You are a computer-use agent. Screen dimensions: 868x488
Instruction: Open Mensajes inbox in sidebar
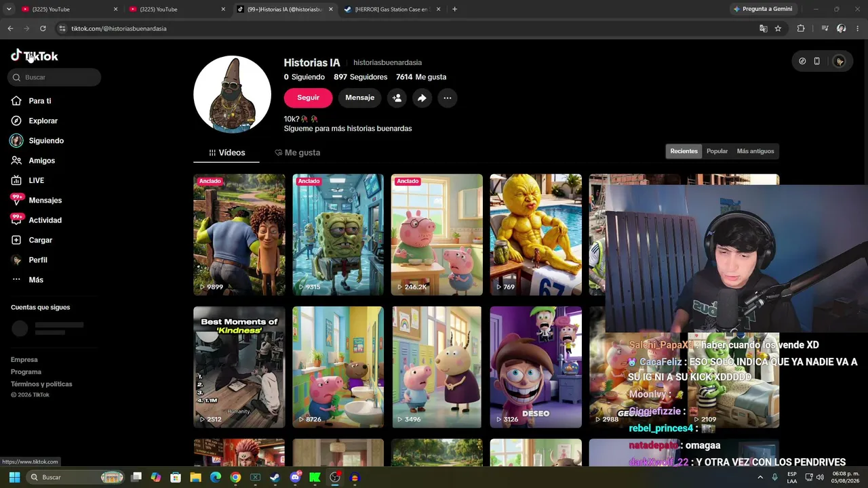pos(45,201)
